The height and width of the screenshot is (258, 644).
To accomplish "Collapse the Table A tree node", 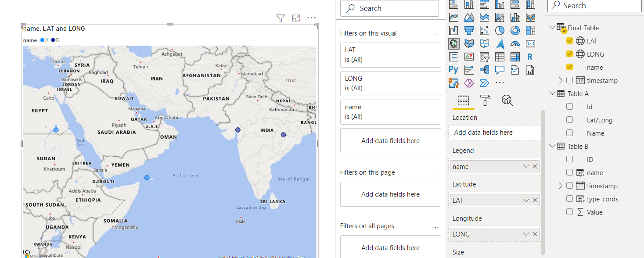I will tap(552, 93).
